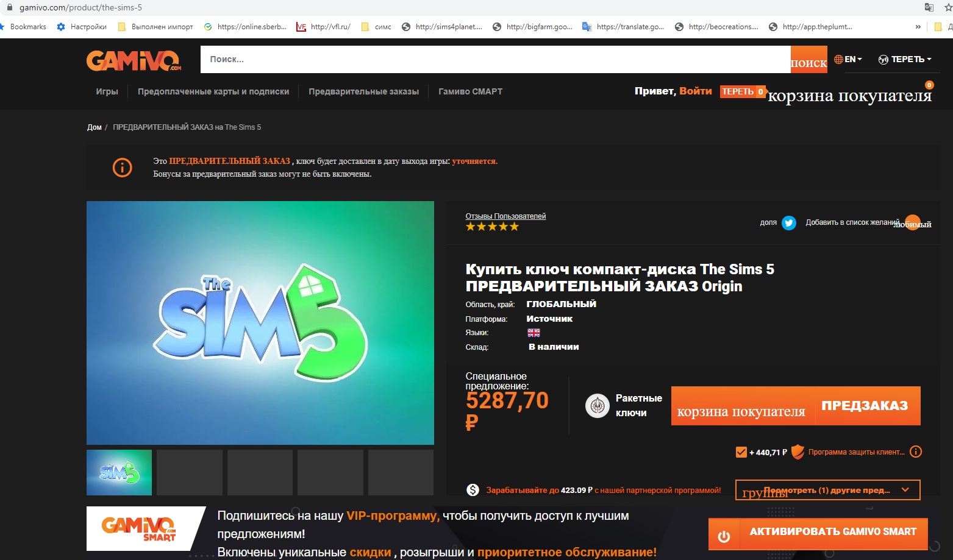Click the five-star user rating

493,227
